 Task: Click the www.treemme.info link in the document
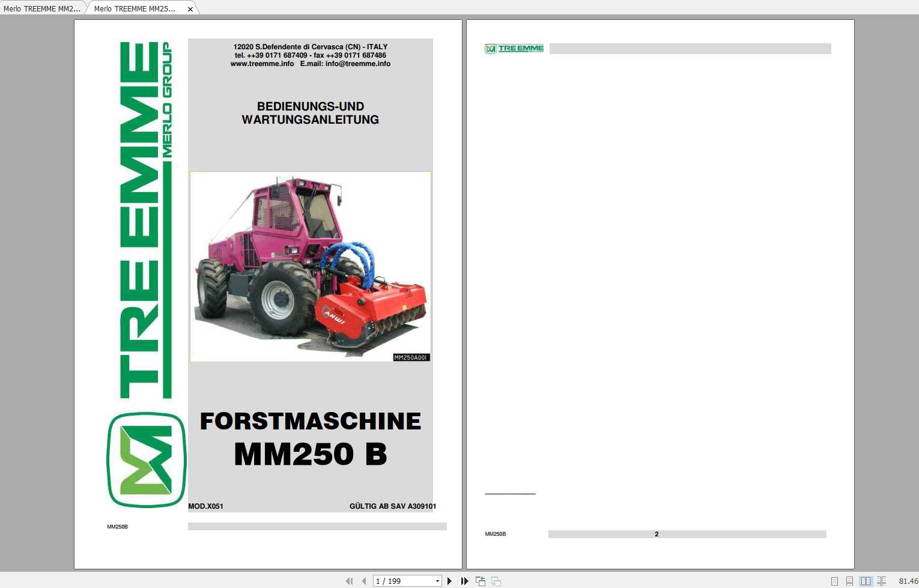click(262, 64)
